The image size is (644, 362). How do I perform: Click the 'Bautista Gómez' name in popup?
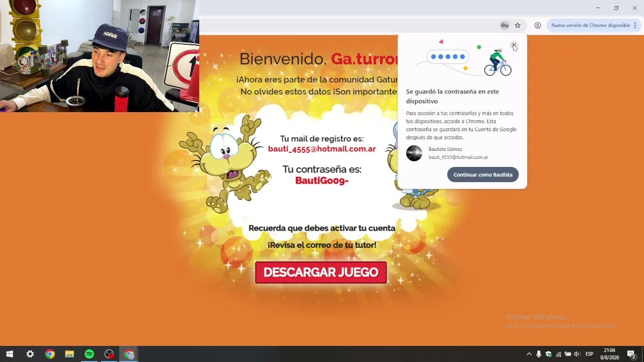tap(445, 149)
